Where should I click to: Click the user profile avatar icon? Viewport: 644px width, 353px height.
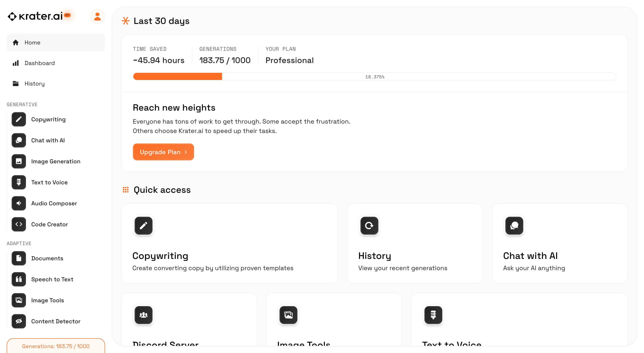coord(97,17)
